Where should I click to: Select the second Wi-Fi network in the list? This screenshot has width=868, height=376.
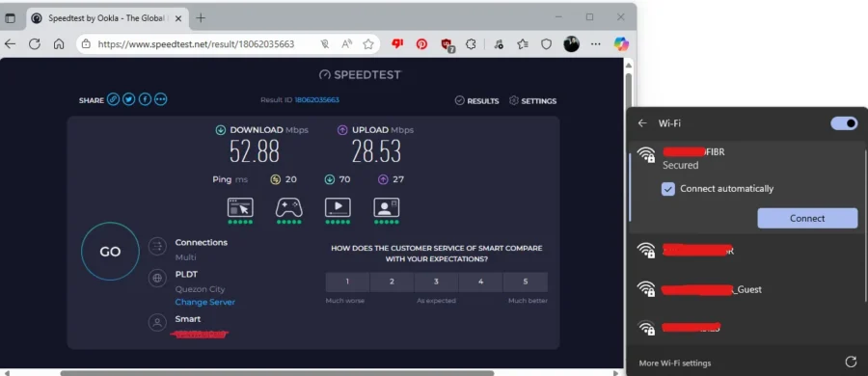[747, 251]
